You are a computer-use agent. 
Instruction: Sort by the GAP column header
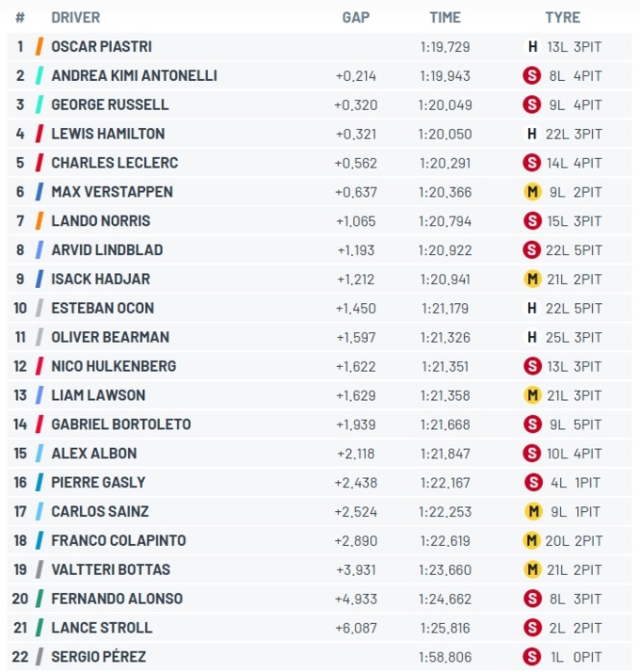(356, 17)
